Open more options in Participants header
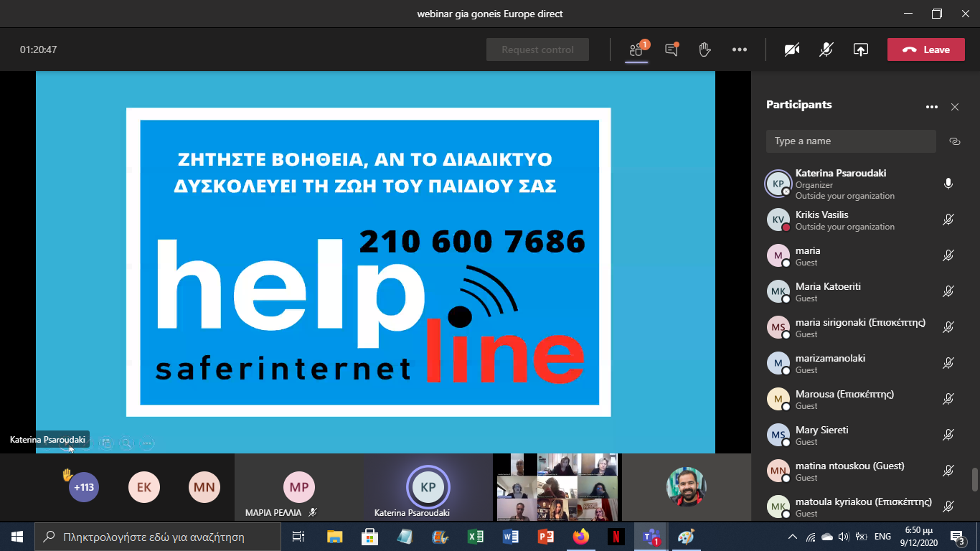 click(x=931, y=107)
